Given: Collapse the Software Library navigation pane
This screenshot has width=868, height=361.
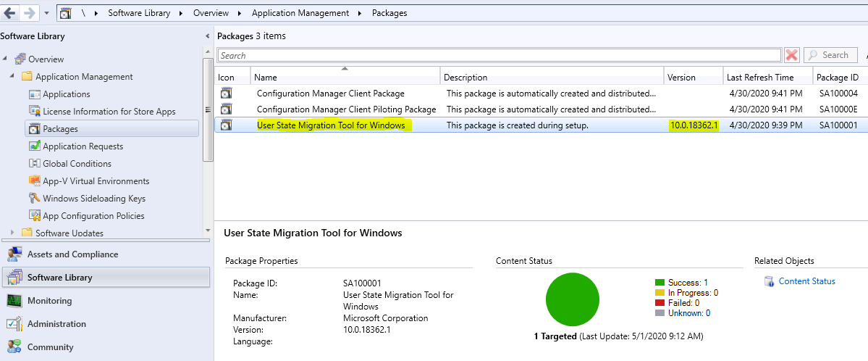Looking at the screenshot, I should point(208,36).
